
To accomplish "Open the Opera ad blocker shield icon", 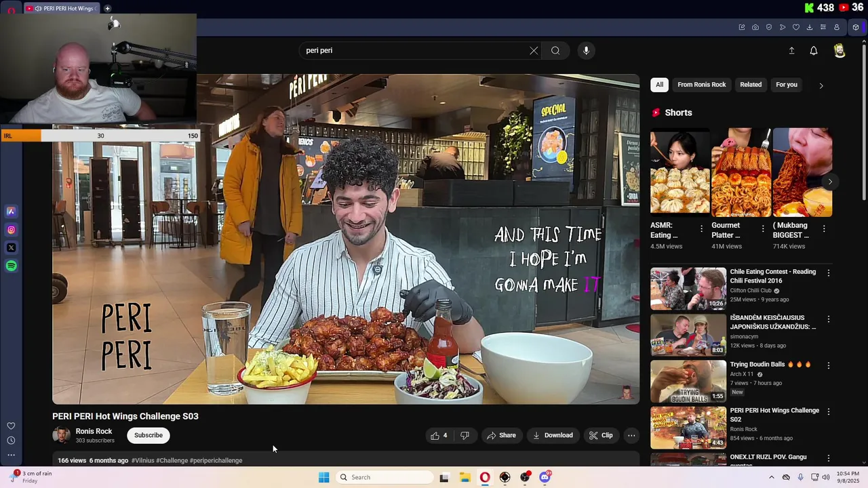I will [769, 27].
